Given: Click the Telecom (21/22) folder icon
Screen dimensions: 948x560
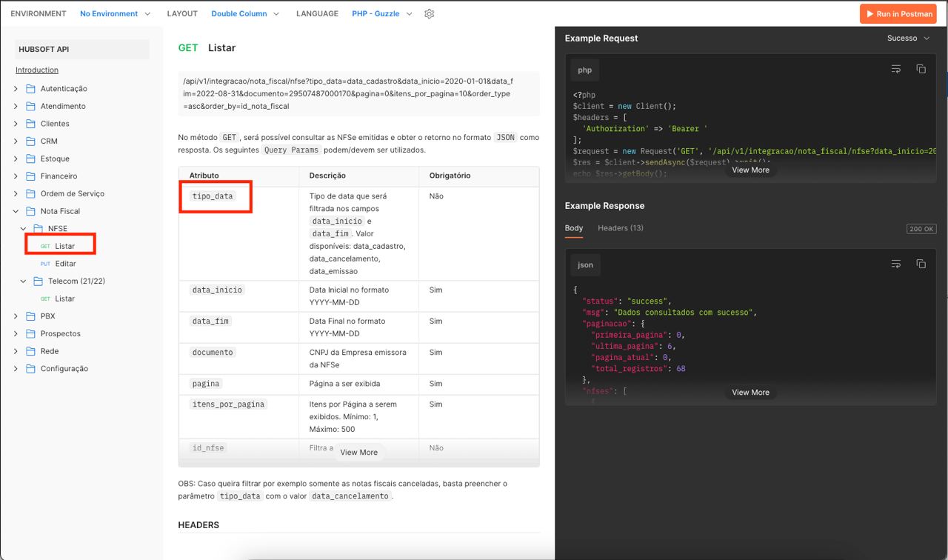Looking at the screenshot, I should [38, 281].
